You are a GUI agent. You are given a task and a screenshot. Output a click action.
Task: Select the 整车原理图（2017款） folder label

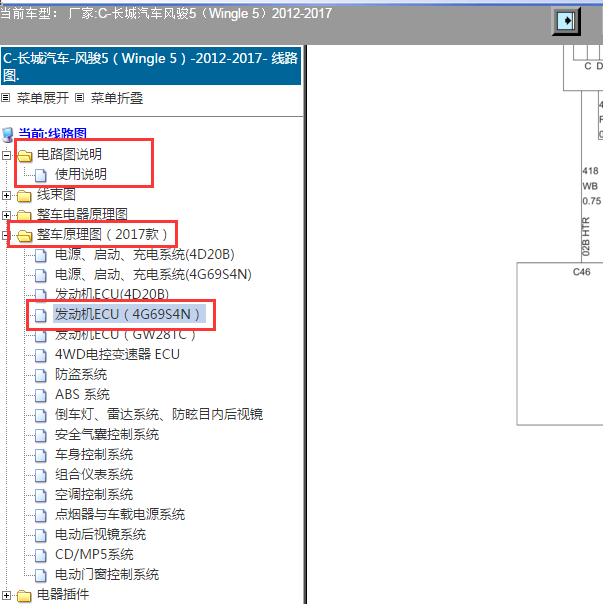pyautogui.click(x=102, y=234)
